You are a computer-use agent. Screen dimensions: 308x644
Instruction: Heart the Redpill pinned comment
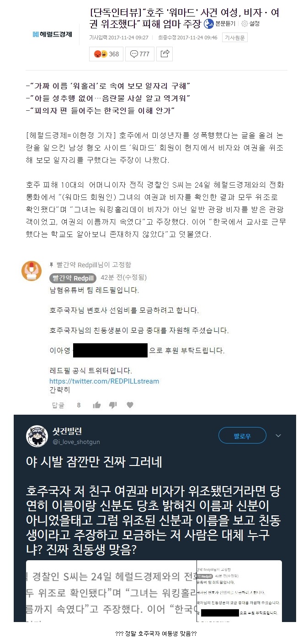[130, 405]
